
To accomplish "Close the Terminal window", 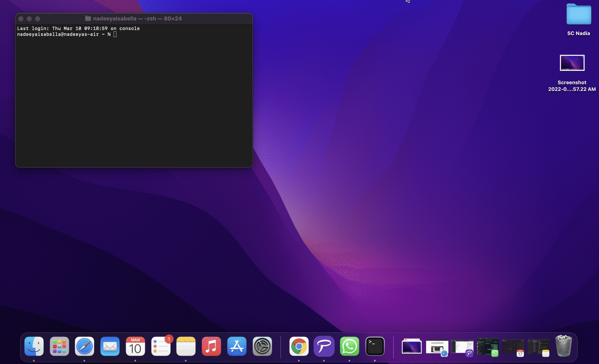I will 21,19.
